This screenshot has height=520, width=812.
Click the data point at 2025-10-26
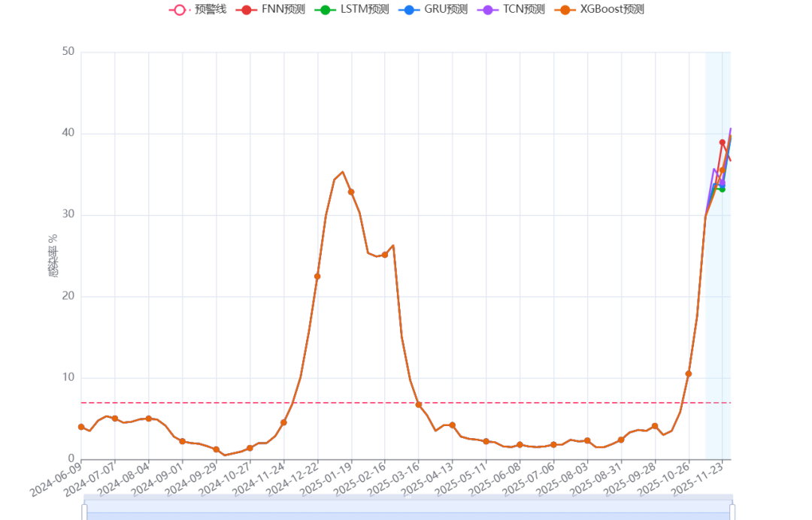[x=689, y=373]
